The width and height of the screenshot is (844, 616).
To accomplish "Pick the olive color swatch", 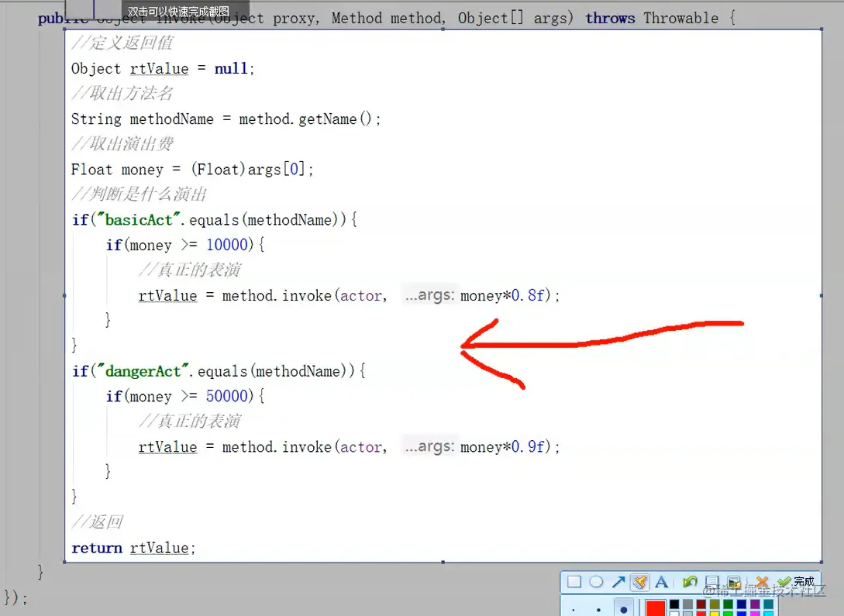I will (715, 604).
